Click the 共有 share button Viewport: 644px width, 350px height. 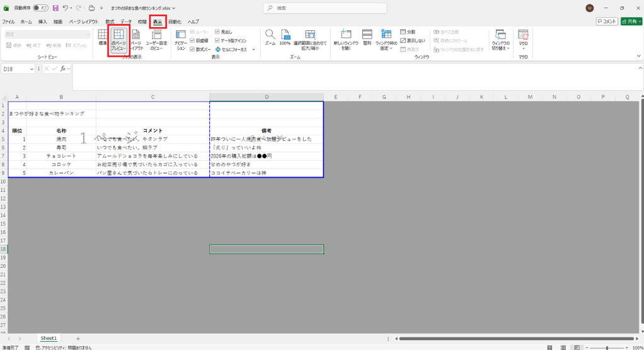[x=631, y=21]
